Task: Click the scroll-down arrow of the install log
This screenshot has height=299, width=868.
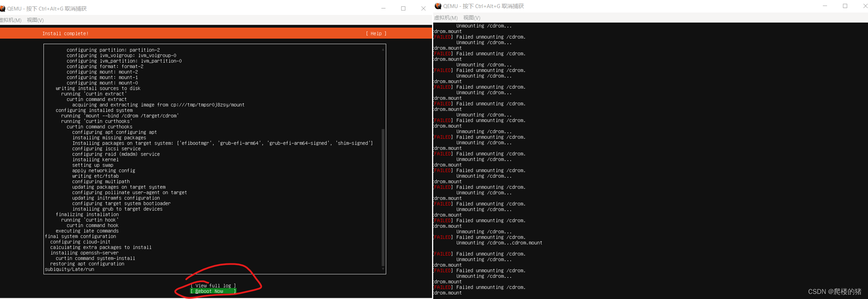Action: [383, 269]
